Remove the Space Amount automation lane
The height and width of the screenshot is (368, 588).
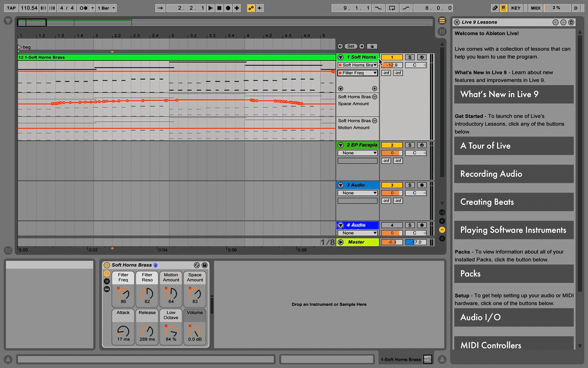tap(374, 97)
